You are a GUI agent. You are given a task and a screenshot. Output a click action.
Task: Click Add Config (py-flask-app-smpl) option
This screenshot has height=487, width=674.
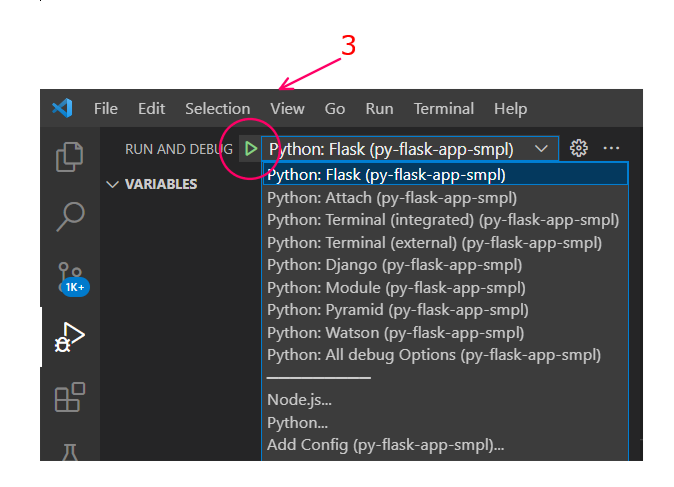click(x=385, y=445)
